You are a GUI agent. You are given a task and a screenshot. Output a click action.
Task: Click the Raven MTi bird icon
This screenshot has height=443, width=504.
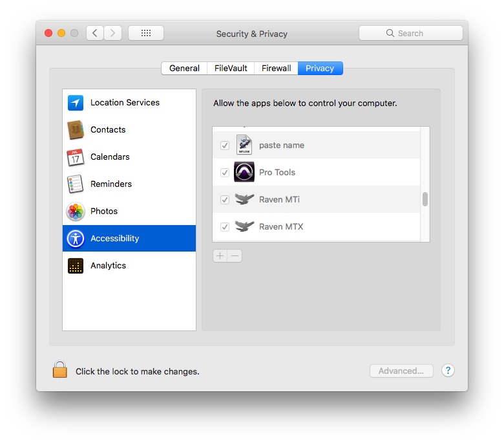click(244, 199)
